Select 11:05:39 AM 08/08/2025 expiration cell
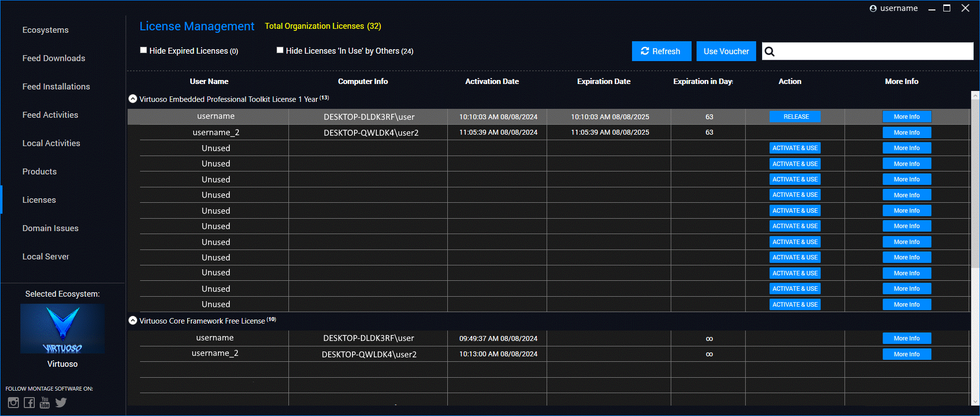Screen dimensions: 980x416 609,133
